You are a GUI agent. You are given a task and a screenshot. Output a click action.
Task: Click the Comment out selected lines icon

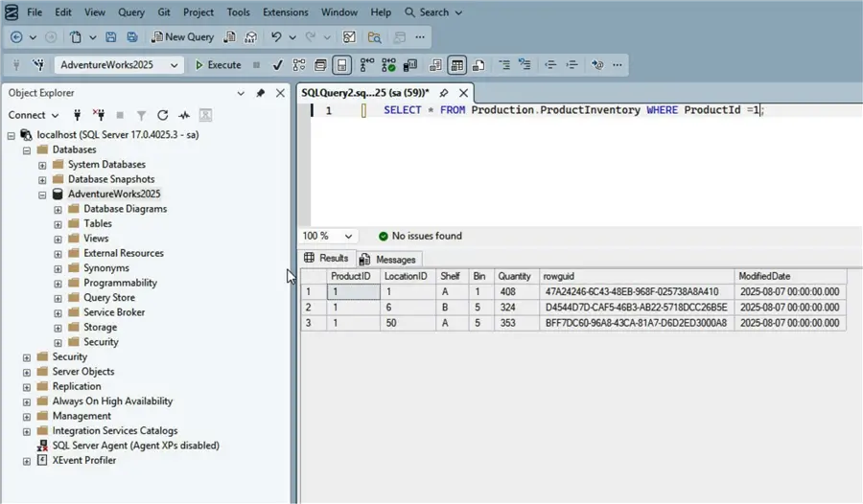(x=504, y=65)
